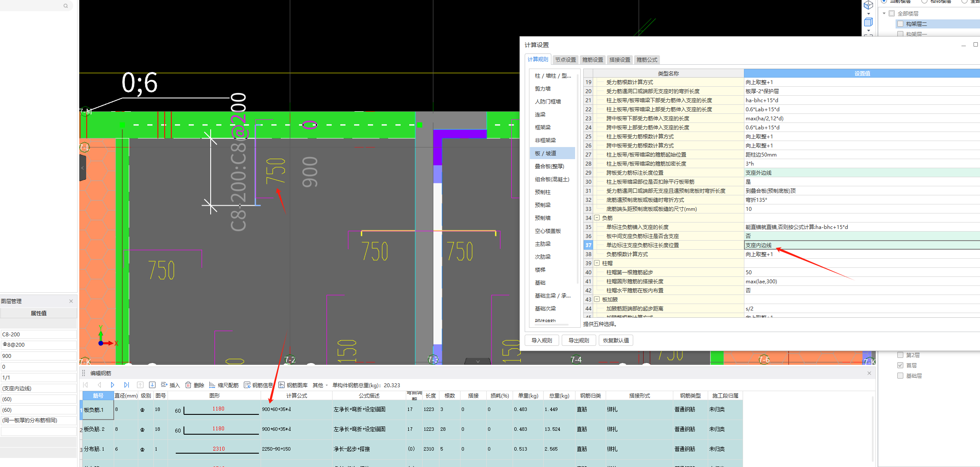
Task: Click the 删除 delete trash tool
Action: pyautogui.click(x=195, y=385)
